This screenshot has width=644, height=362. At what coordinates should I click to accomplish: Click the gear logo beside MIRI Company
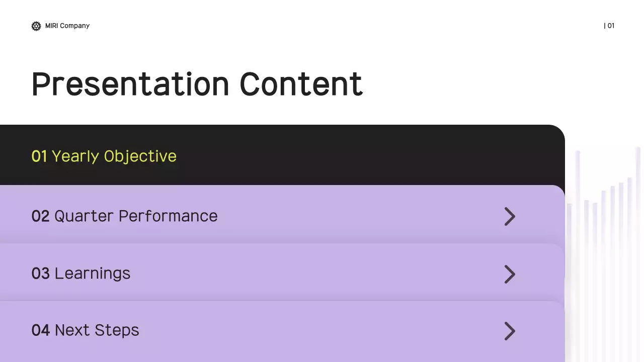36,26
